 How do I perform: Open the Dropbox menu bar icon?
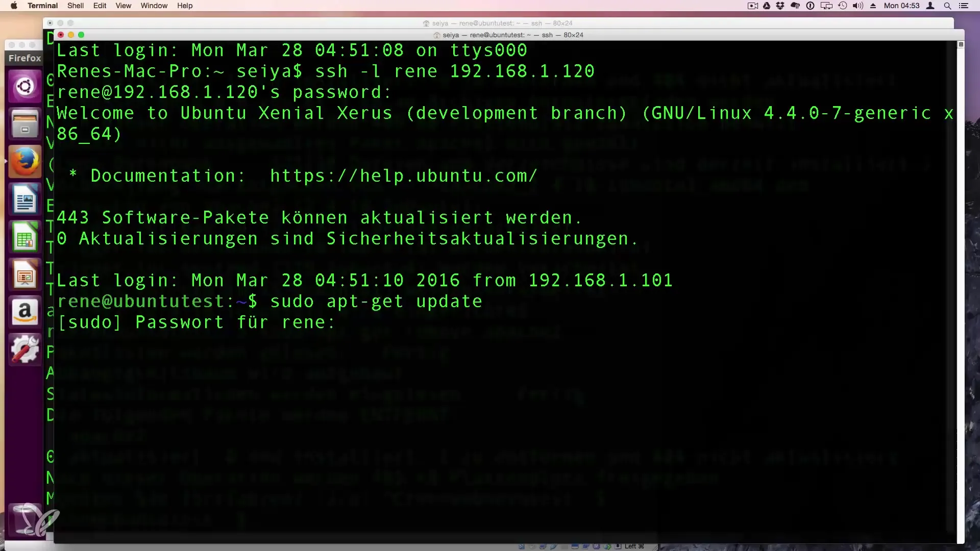click(x=780, y=6)
